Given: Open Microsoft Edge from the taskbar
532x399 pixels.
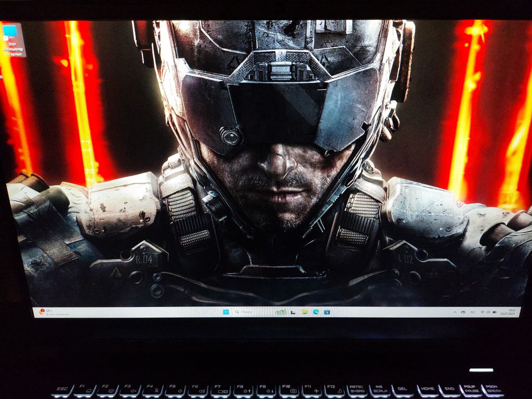Looking at the screenshot, I should click(x=316, y=312).
